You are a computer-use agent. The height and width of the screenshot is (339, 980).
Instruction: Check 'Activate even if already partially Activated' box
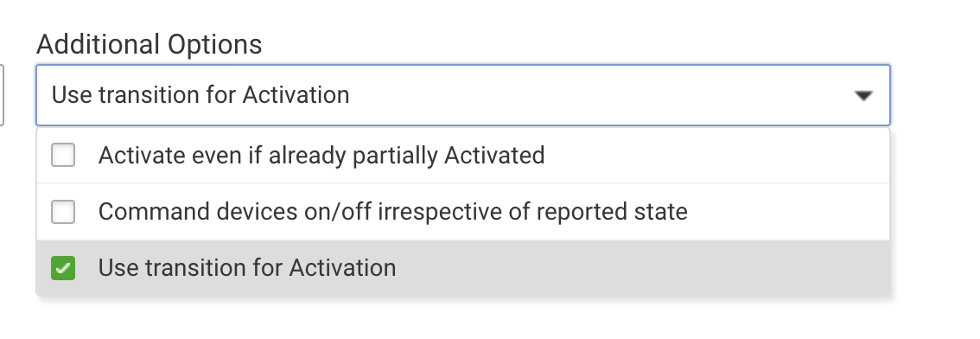pos(63,155)
